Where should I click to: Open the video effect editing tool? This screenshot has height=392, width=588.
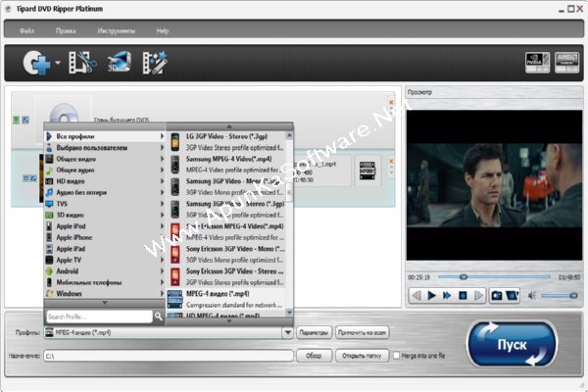(x=155, y=63)
